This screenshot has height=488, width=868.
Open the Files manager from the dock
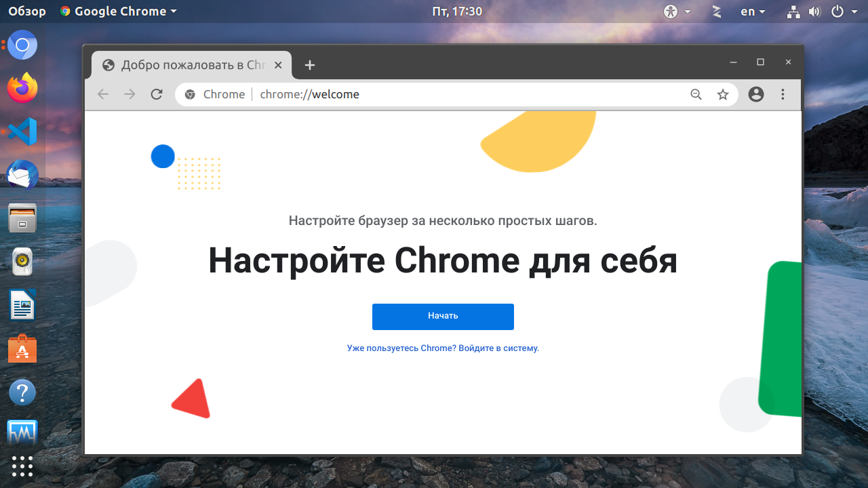coord(22,218)
